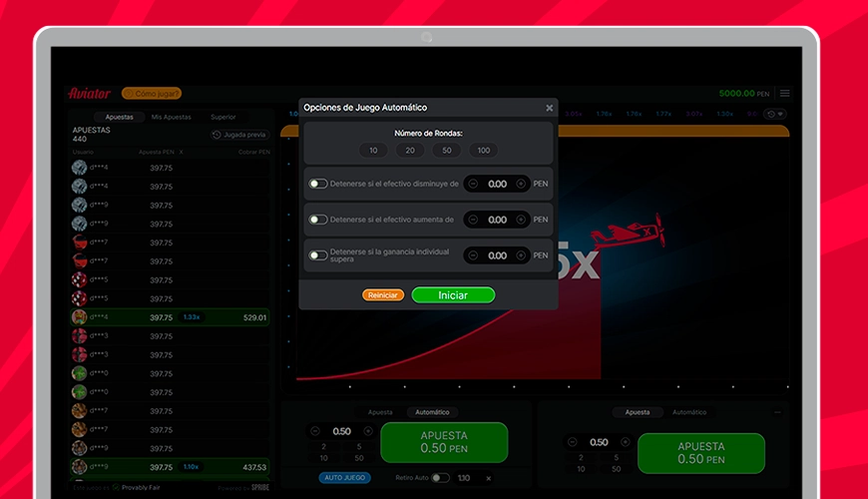Choose quick bet amount 5 in the left panel
Image resolution: width=868 pixels, height=499 pixels.
(359, 447)
